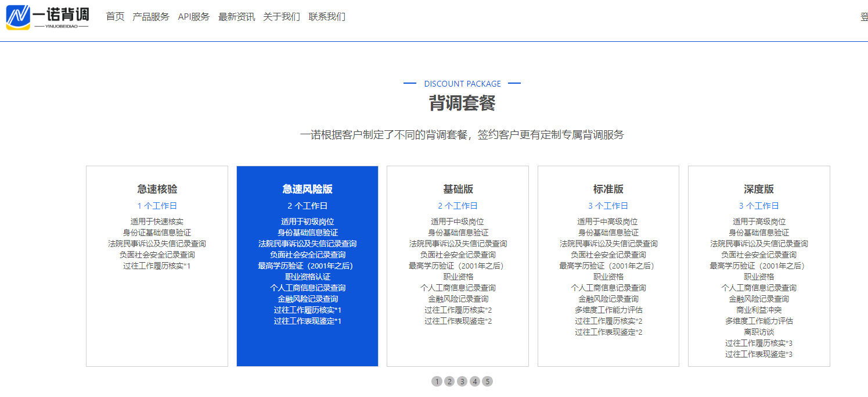Click 过往工作履历核实*2 in 基础版 card

458,310
